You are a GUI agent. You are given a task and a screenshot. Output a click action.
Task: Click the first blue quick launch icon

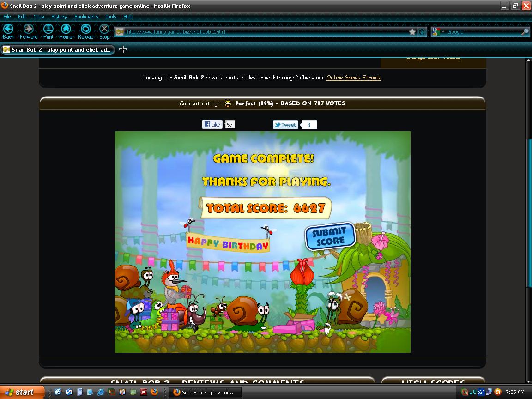tap(58, 392)
